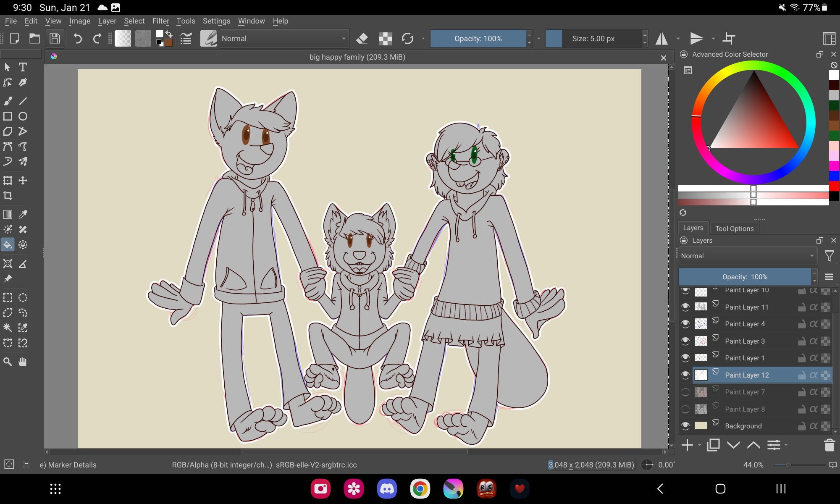Viewport: 840px width, 504px height.
Task: Choose the Zoom magnifier tool
Action: tap(8, 362)
